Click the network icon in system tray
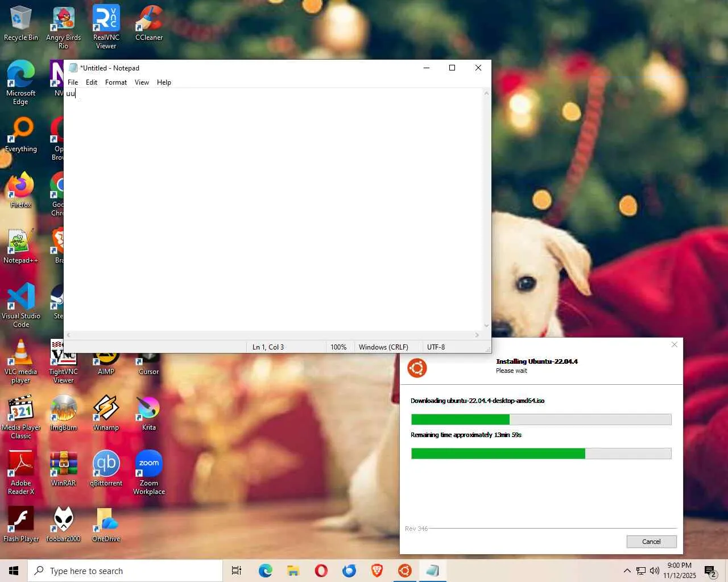The image size is (728, 582). 641,571
